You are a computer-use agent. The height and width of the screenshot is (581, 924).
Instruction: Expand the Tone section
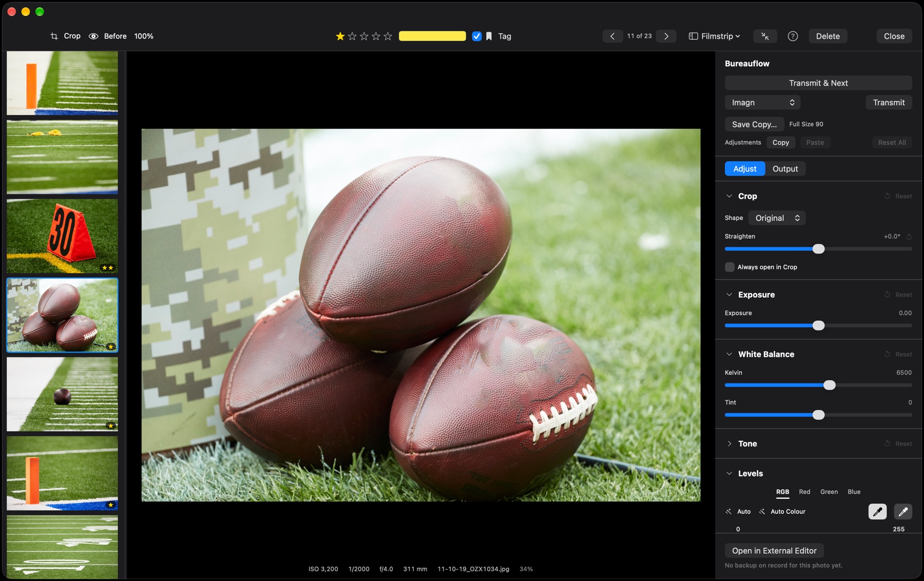click(x=729, y=443)
